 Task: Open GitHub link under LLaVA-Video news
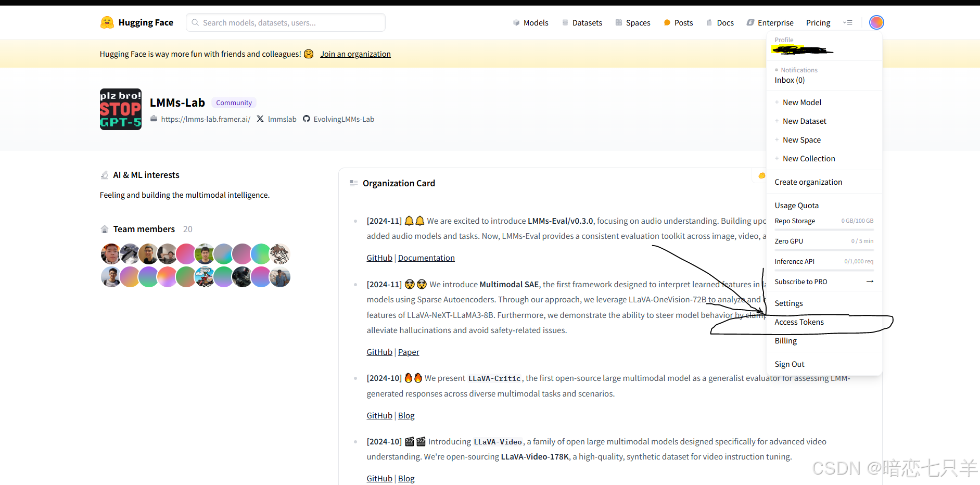379,479
